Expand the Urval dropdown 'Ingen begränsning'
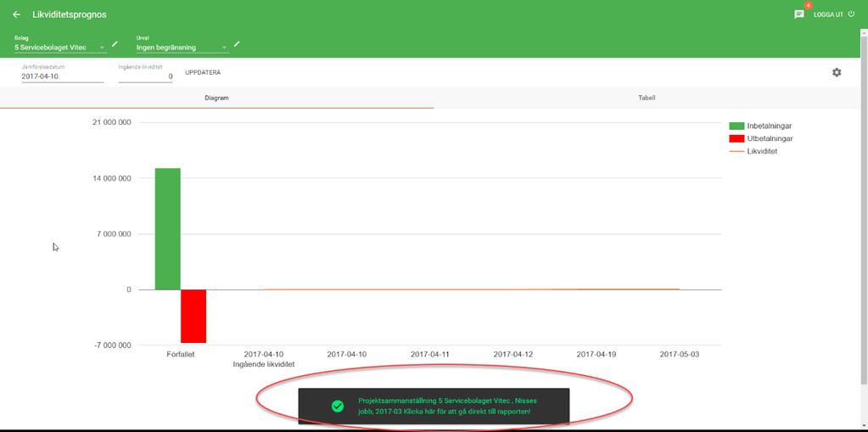 click(182, 48)
